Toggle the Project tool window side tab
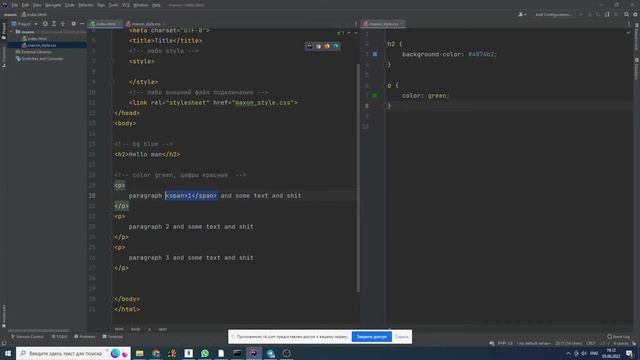640x360 pixels. click(4, 31)
